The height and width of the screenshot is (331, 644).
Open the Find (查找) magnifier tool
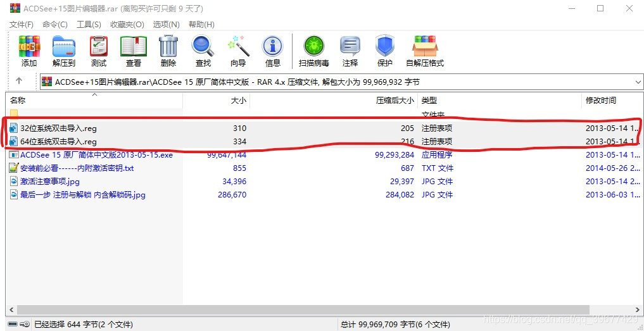pyautogui.click(x=203, y=51)
